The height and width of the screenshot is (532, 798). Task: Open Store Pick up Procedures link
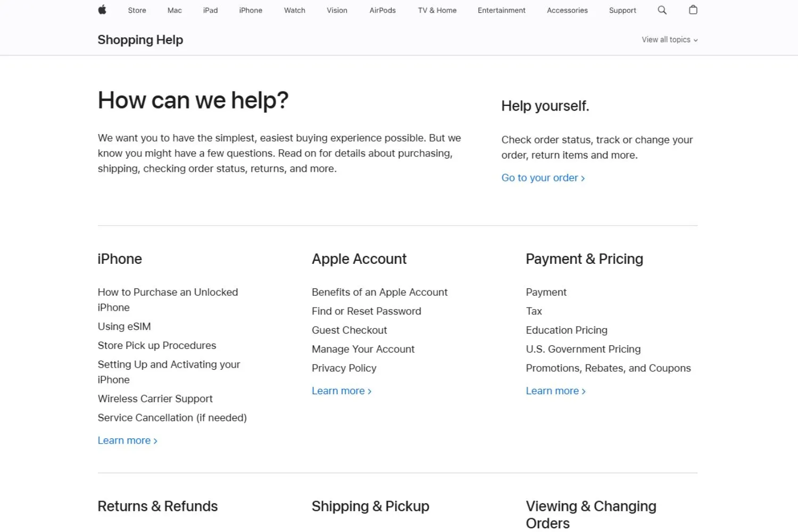[x=157, y=346]
